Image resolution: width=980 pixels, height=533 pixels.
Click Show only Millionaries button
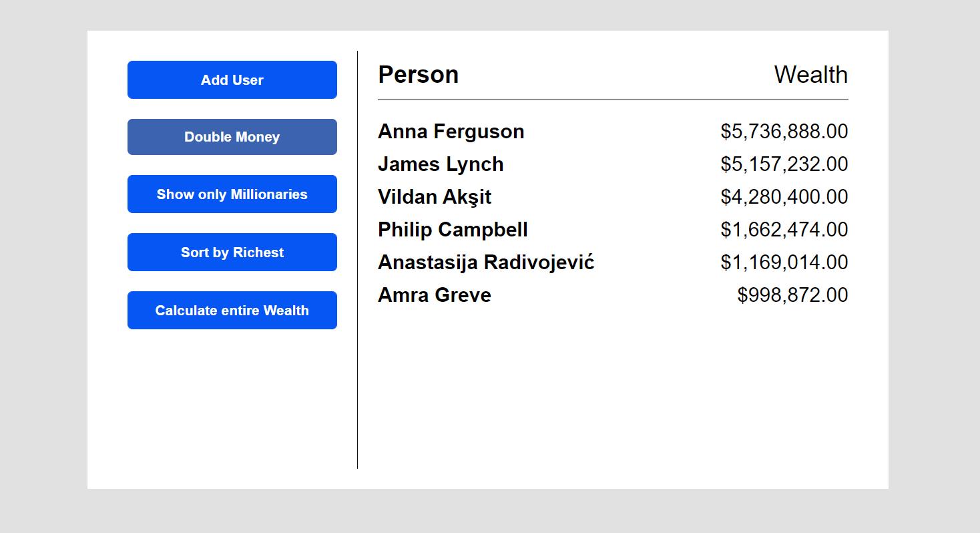click(x=232, y=194)
